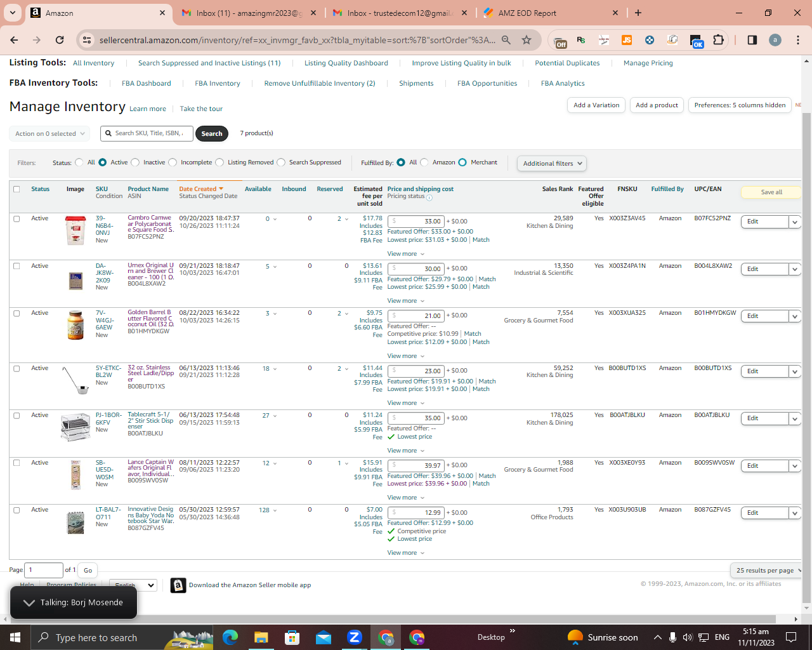Select the Golden Barrel row checkbox
This screenshot has width=812, height=650.
click(16, 313)
